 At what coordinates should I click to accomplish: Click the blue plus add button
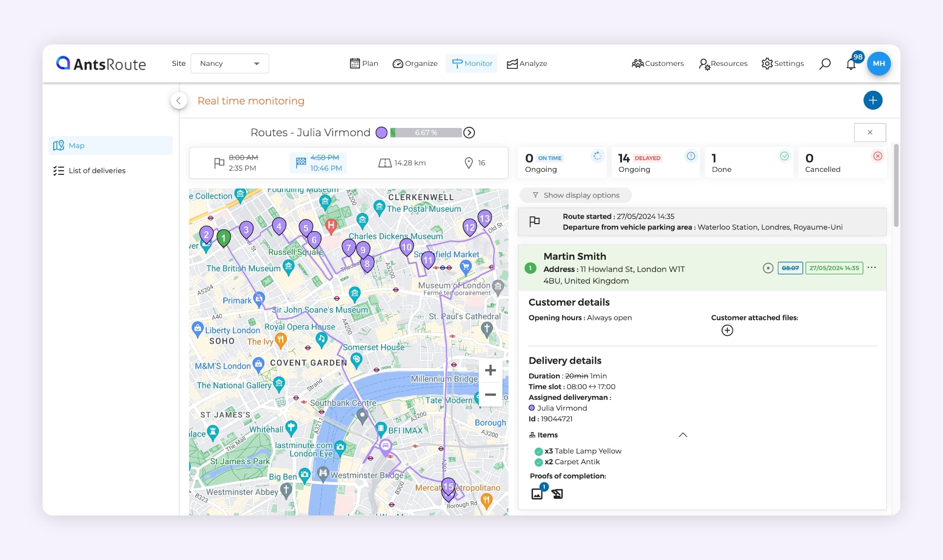[x=873, y=100]
